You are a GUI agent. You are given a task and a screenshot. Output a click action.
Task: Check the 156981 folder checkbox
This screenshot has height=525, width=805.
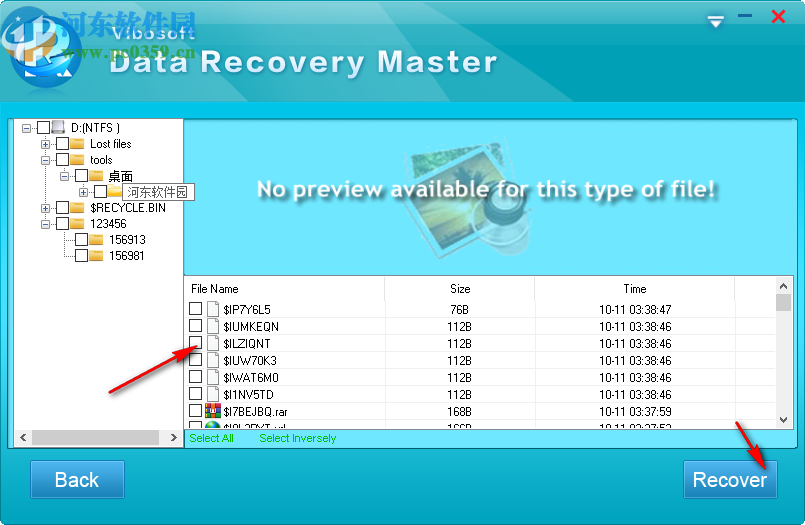pos(82,255)
